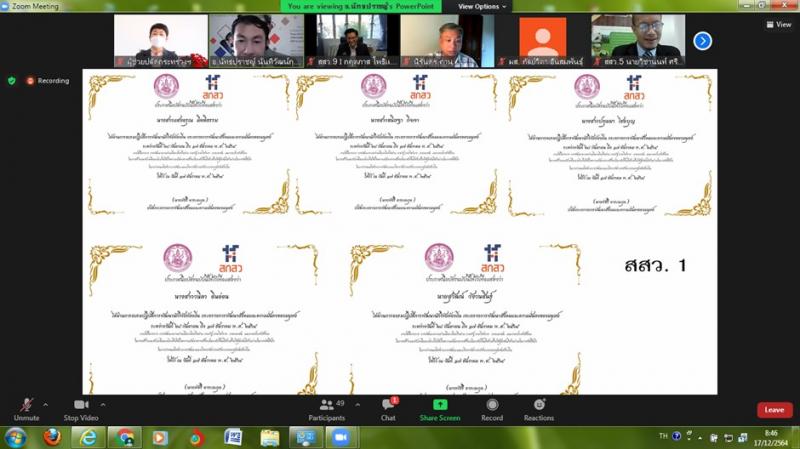Switch to Google Chrome in the taskbar
Screen dimensions: 800x449
[124, 438]
